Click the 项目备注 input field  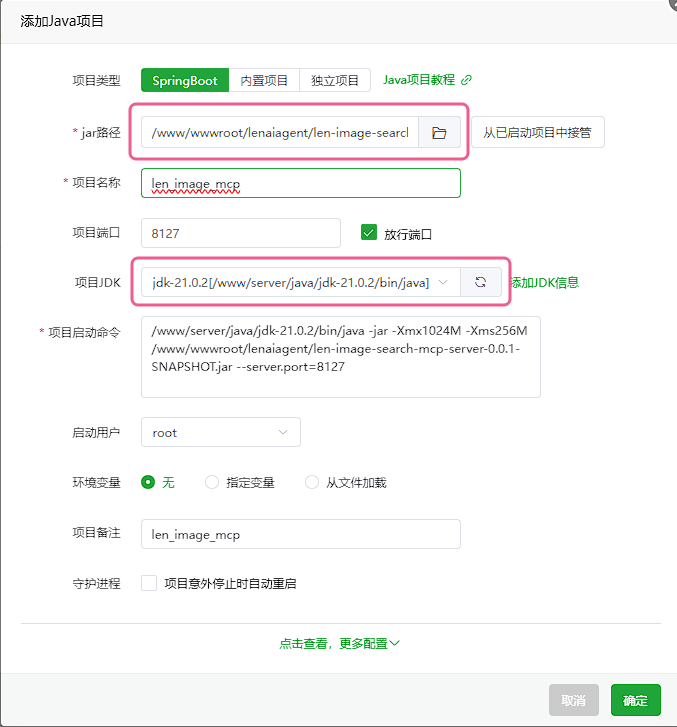(x=300, y=534)
